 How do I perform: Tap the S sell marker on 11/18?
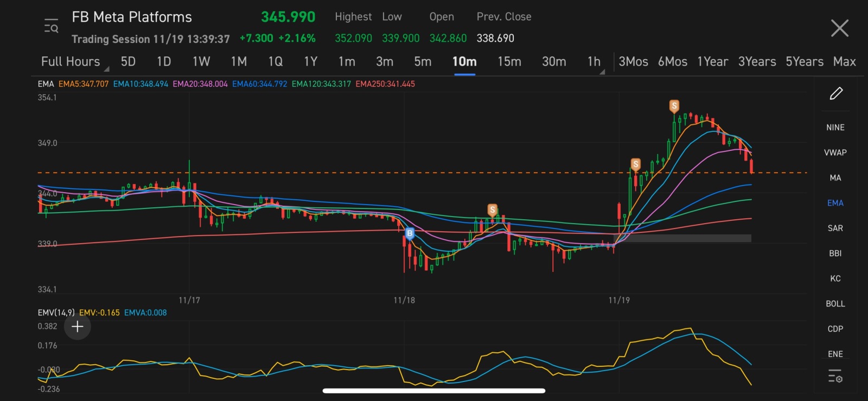[x=492, y=210]
